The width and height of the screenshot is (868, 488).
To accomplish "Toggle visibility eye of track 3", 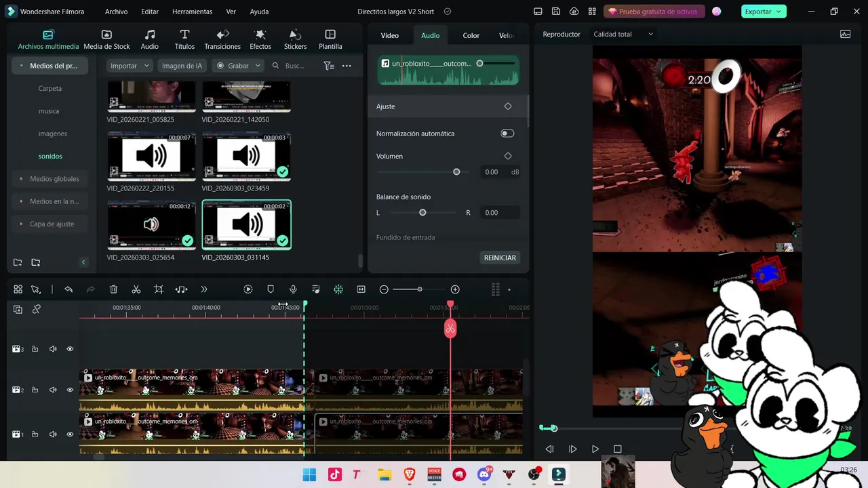I will tap(70, 349).
